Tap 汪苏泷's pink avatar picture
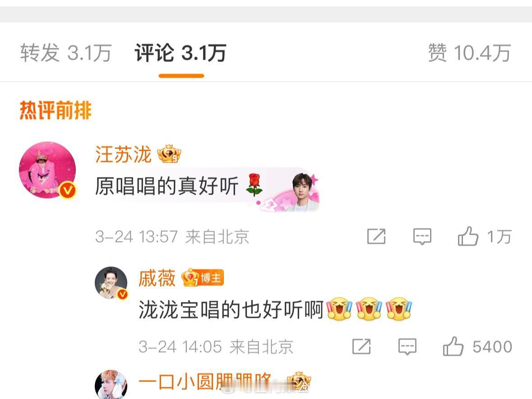 pos(47,170)
